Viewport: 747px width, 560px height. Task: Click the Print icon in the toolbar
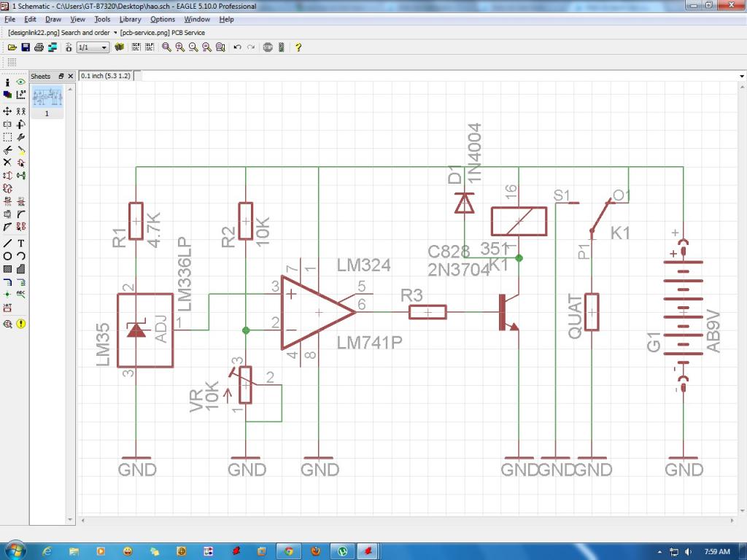(x=39, y=47)
